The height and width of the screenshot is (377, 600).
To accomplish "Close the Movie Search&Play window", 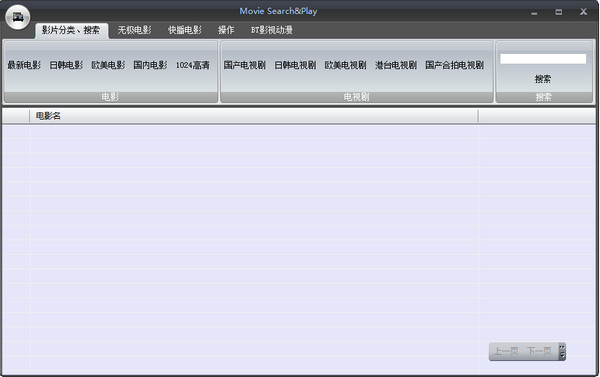I will 583,12.
